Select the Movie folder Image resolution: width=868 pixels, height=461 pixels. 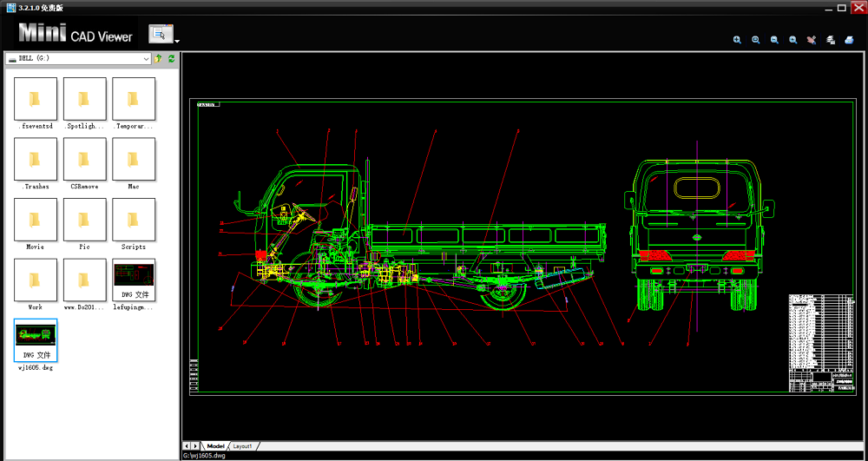[x=36, y=220]
